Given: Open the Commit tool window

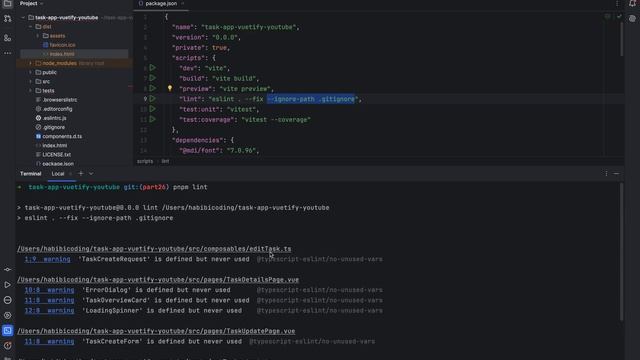Looking at the screenshot, I should coord(7,19).
